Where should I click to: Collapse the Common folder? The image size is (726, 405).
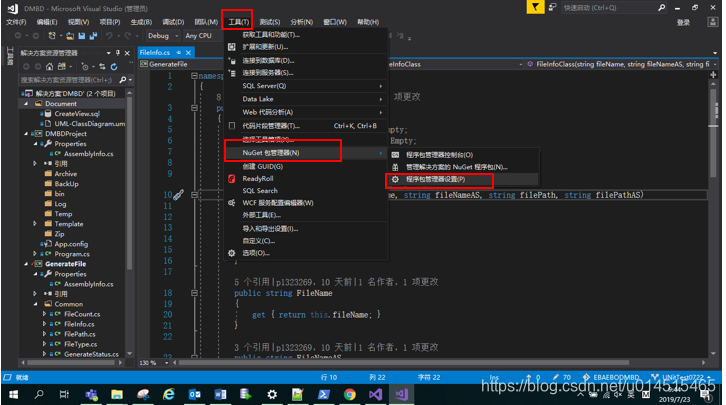(35, 304)
